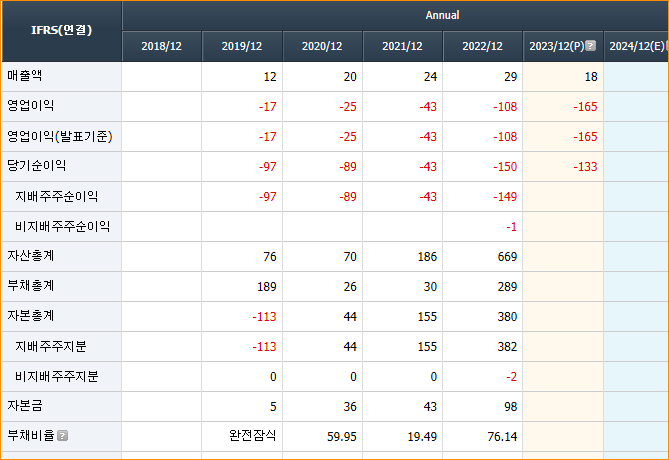
Task: Click 지배주주지분 value 382
Action: [507, 347]
